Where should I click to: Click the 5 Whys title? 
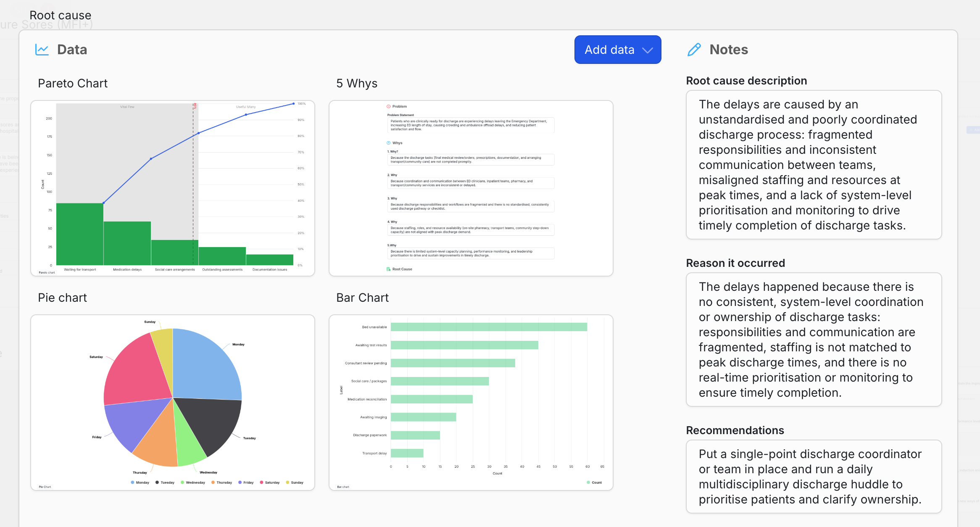point(357,83)
